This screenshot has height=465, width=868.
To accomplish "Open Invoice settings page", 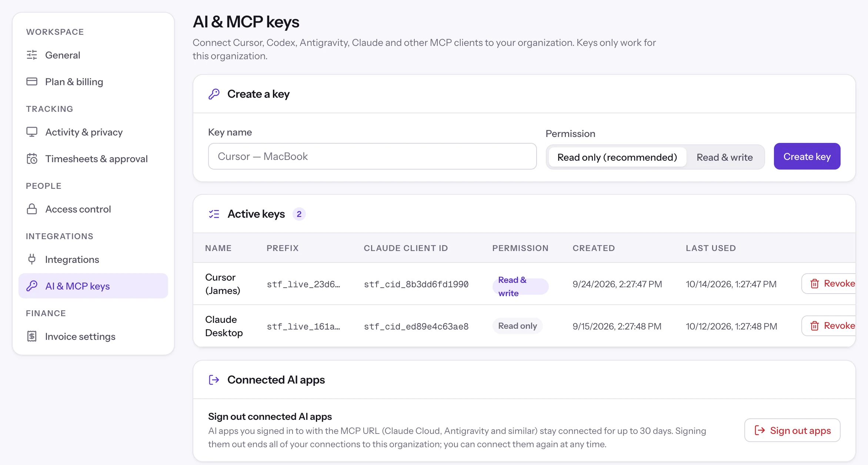I will pos(93,337).
